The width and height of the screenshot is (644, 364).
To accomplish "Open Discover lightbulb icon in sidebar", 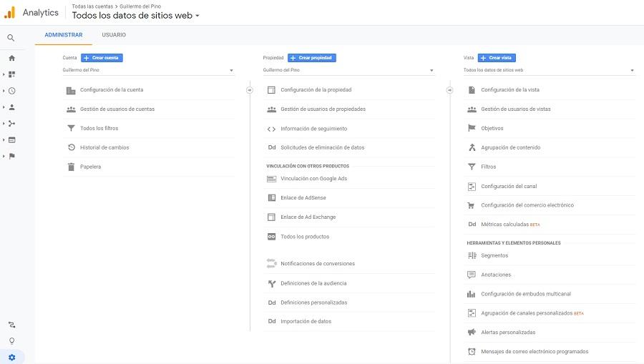I will (x=12, y=341).
